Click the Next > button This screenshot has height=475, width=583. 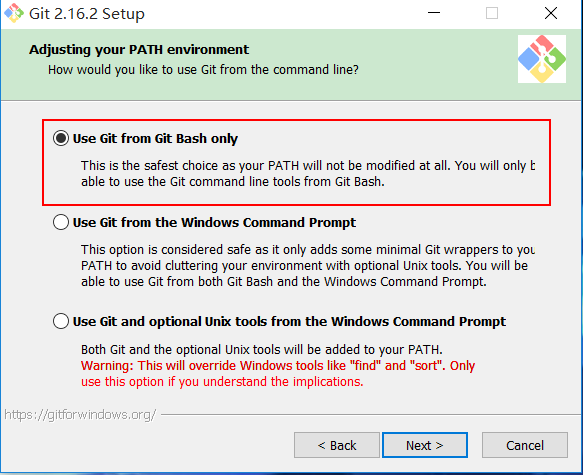coord(425,445)
